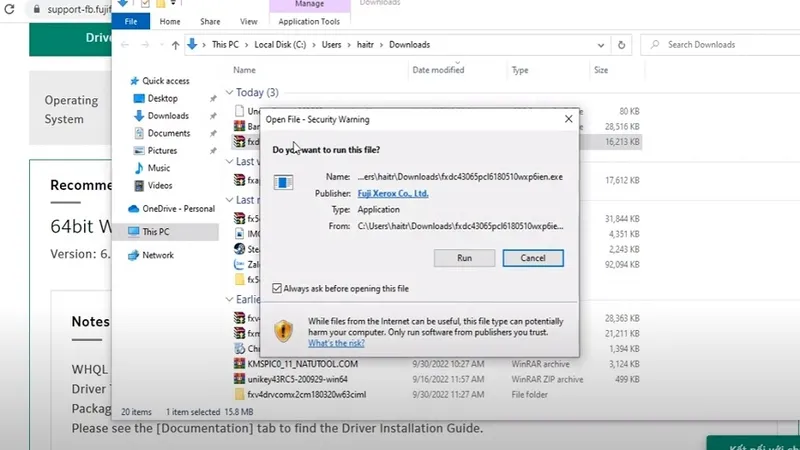Click the Documents icon in sidebar
The image size is (800, 450).
pos(139,133)
